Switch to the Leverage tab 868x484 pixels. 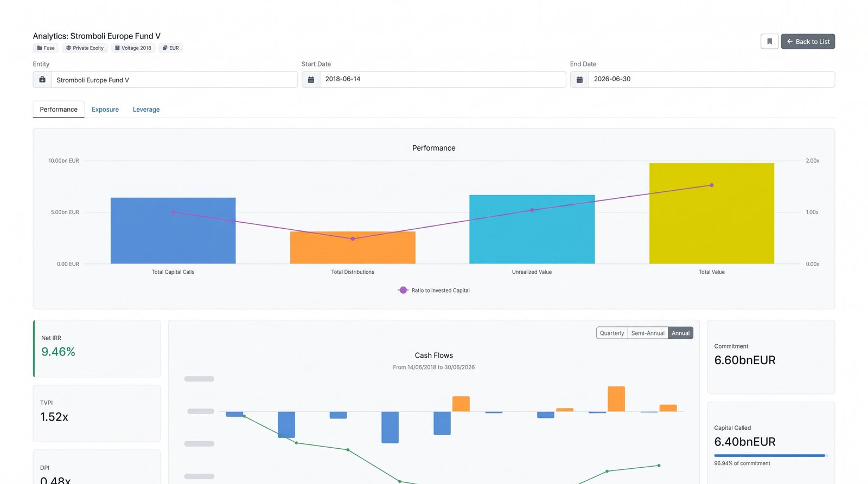pyautogui.click(x=146, y=109)
